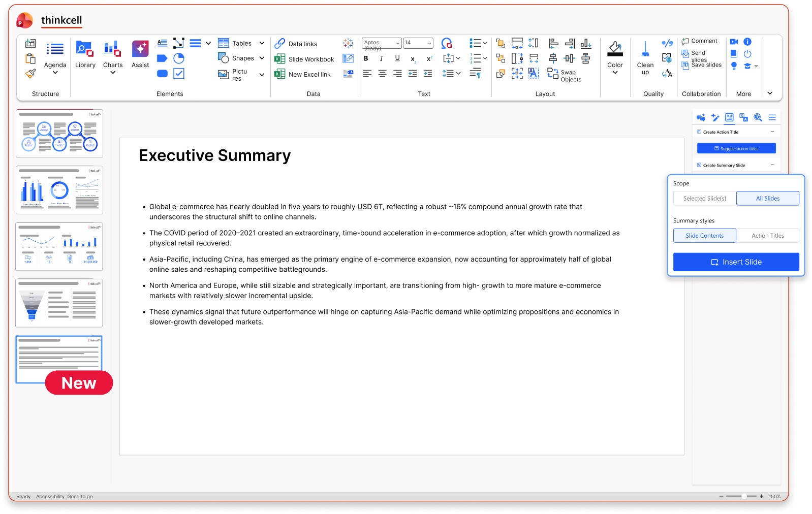Click Swap Objects icon
The image size is (812, 514).
click(x=552, y=74)
